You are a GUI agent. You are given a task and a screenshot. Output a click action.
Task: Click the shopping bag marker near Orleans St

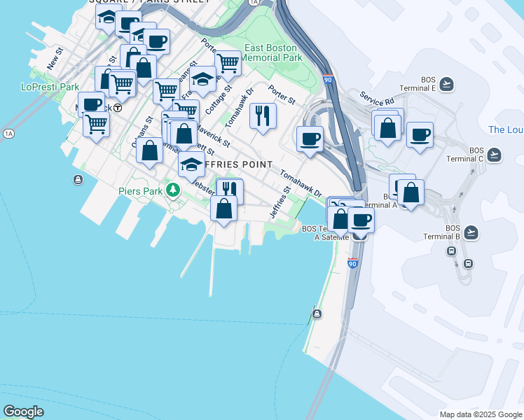coord(149,150)
